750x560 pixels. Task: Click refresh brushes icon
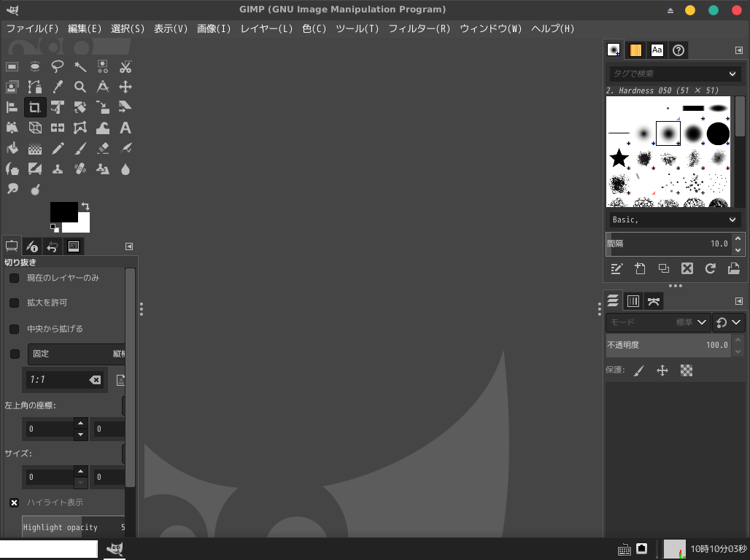[x=711, y=269]
